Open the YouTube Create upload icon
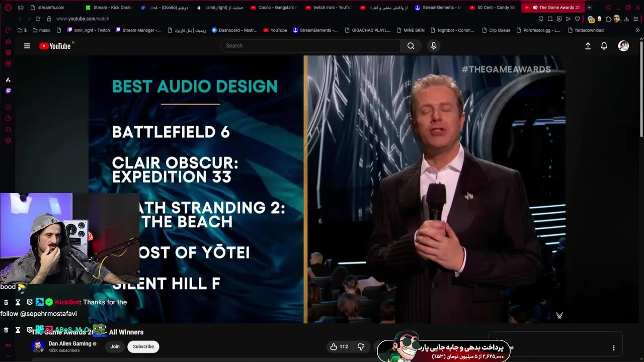Viewport: 644px width, 362px height. pos(588,46)
